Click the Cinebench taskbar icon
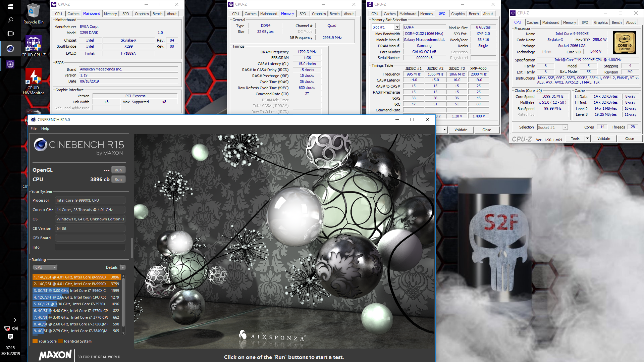Viewport: 644px width, 362px height. (x=10, y=48)
